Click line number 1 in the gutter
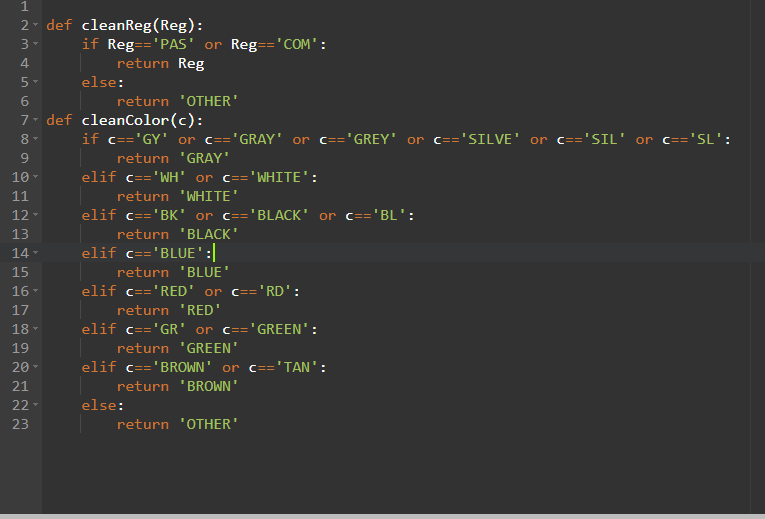The height and width of the screenshot is (519, 765). click(24, 6)
